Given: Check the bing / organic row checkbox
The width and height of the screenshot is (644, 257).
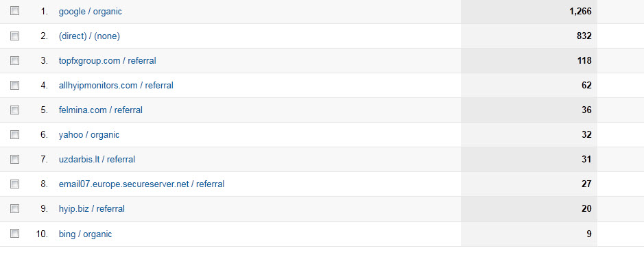Looking at the screenshot, I should (x=15, y=234).
